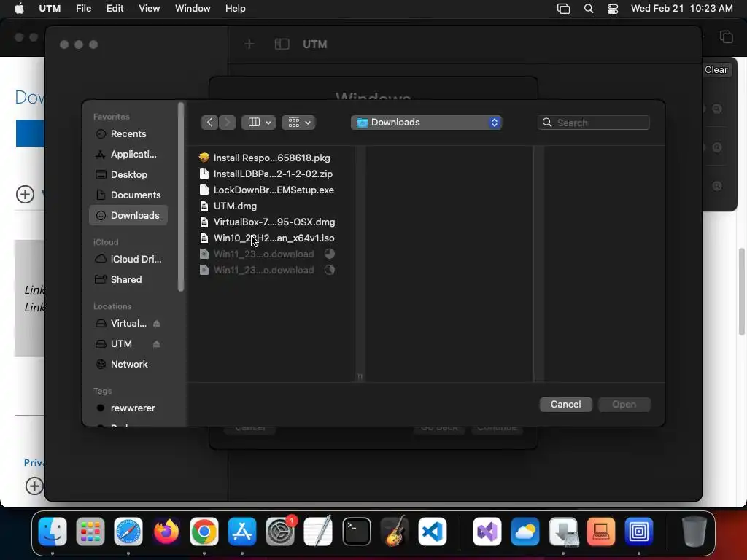The image size is (747, 560).
Task: Click the UTM.dmg document icon
Action: pyautogui.click(x=204, y=206)
